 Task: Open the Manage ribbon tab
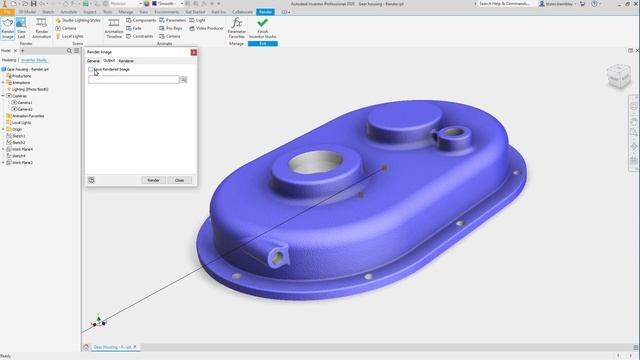[x=126, y=12]
